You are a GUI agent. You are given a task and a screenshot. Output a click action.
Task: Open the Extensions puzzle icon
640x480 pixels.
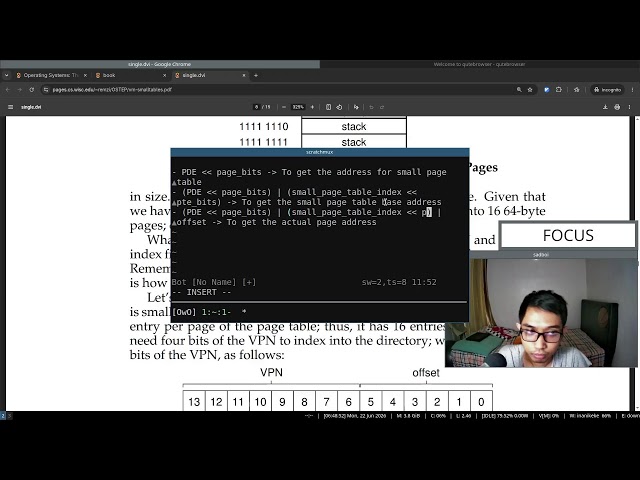[559, 89]
